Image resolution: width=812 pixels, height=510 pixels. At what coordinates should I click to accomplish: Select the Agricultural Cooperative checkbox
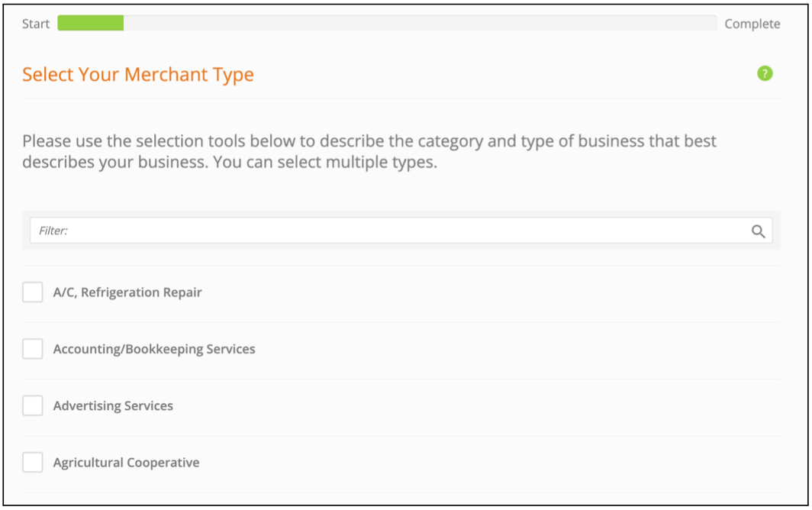[33, 463]
